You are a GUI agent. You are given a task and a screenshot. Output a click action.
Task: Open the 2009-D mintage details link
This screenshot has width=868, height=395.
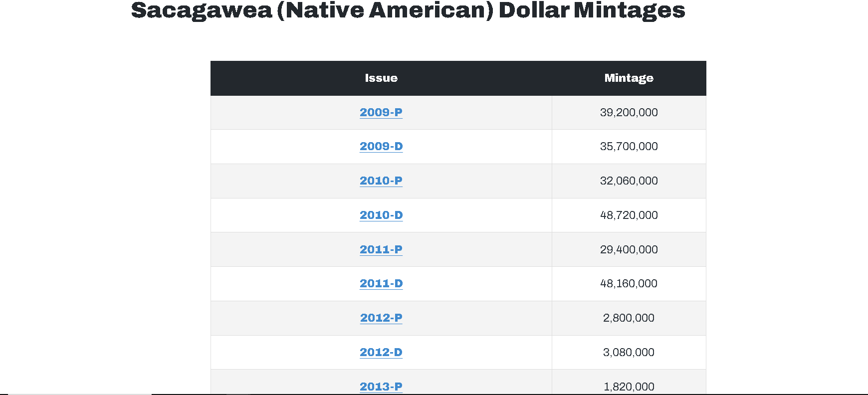coord(381,146)
